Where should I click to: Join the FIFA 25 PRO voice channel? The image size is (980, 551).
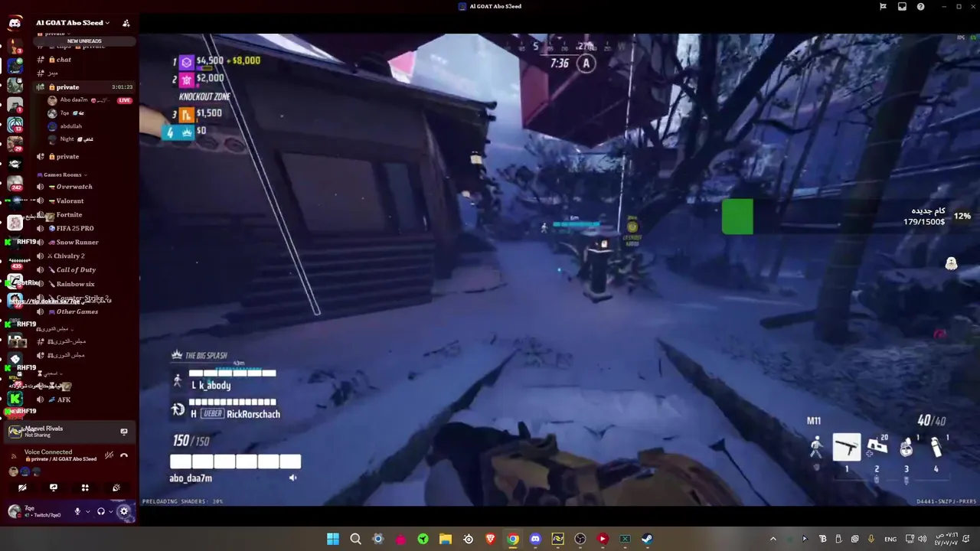click(84, 228)
